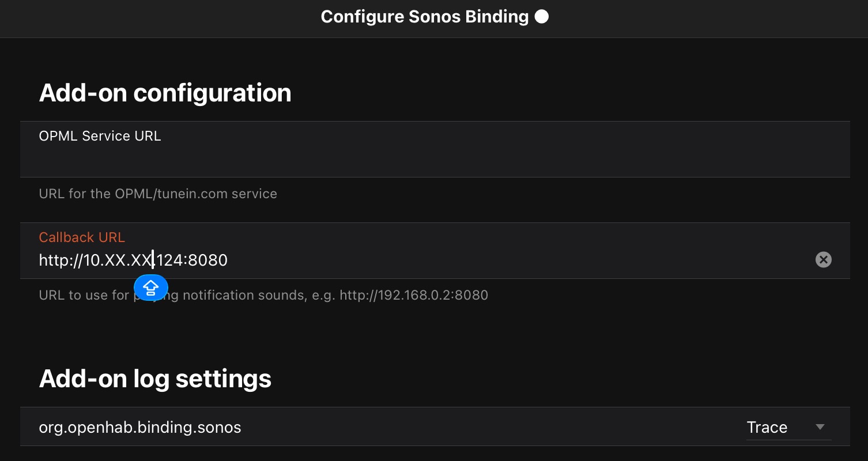Click the blue caps lock arrow indicator
The image size is (868, 461).
click(150, 287)
